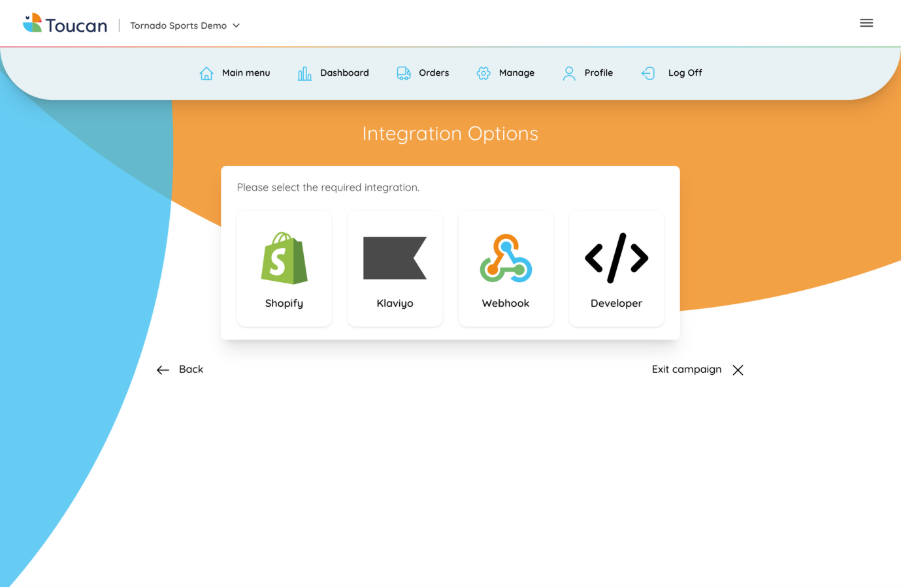This screenshot has width=901, height=588.
Task: Click the delivery truck Orders icon
Action: (403, 73)
